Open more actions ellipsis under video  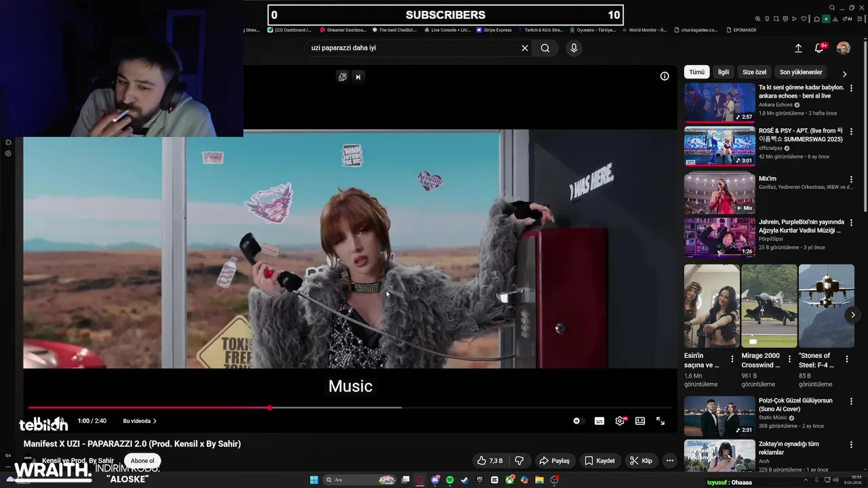coord(670,461)
